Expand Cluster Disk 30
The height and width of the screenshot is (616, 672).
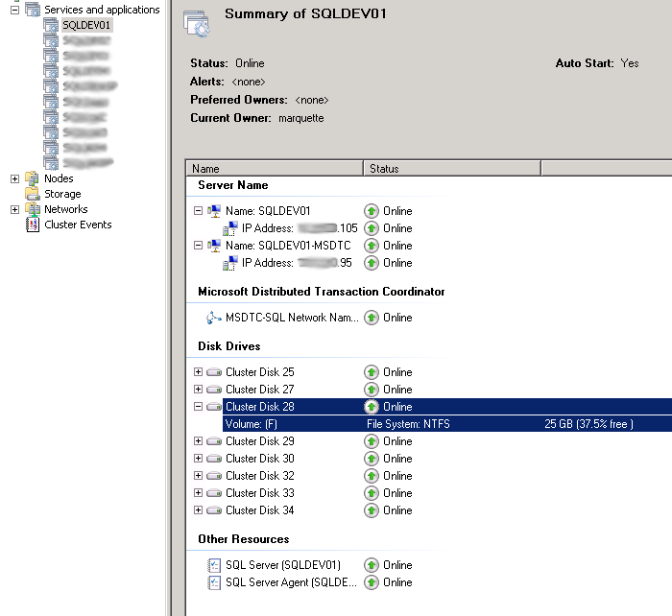tap(198, 459)
